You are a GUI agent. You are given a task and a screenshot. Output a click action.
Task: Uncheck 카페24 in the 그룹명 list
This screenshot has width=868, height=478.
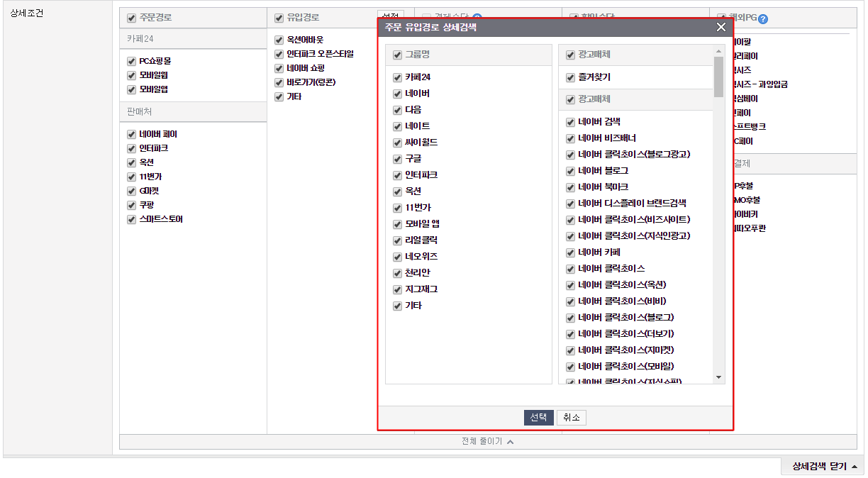click(397, 77)
